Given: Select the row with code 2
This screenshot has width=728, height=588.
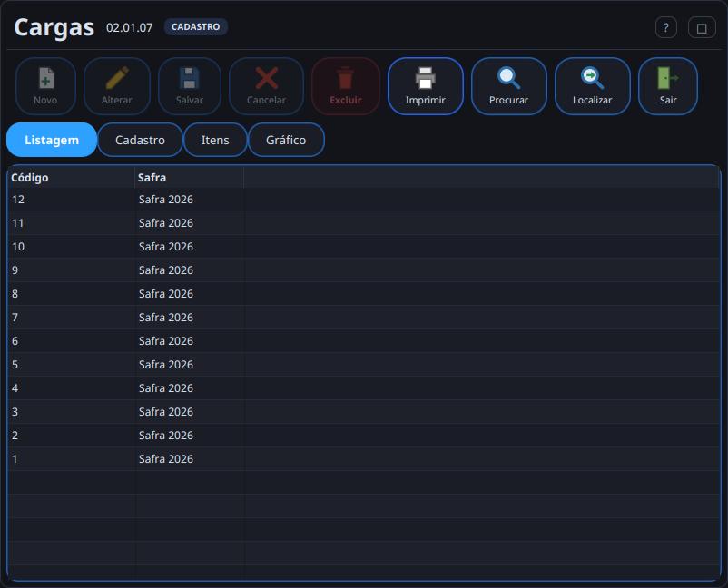Looking at the screenshot, I should [363, 436].
